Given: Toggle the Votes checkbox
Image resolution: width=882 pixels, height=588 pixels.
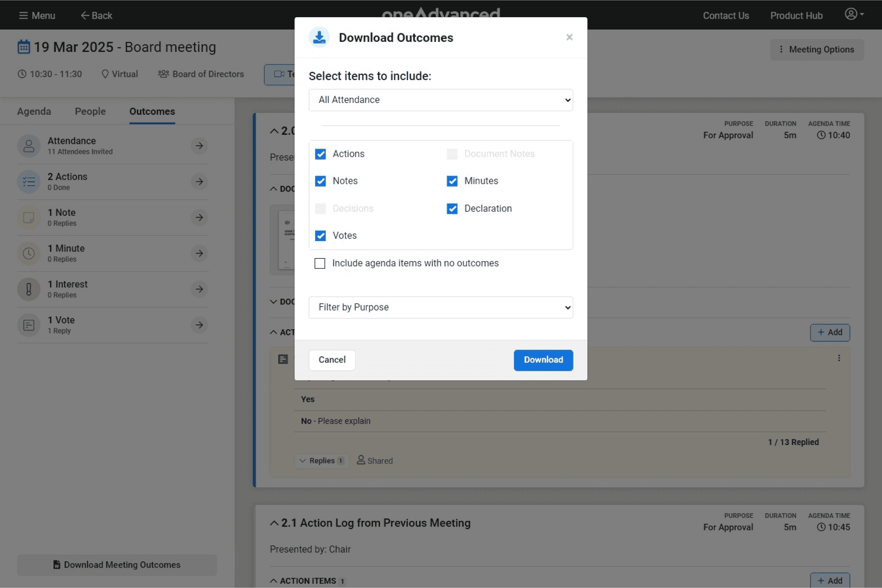Looking at the screenshot, I should pyautogui.click(x=320, y=236).
